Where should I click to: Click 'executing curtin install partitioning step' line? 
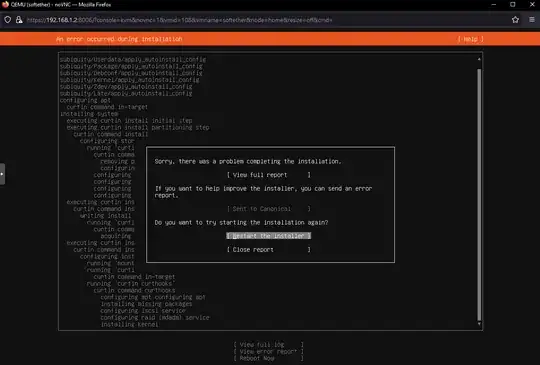click(x=138, y=127)
